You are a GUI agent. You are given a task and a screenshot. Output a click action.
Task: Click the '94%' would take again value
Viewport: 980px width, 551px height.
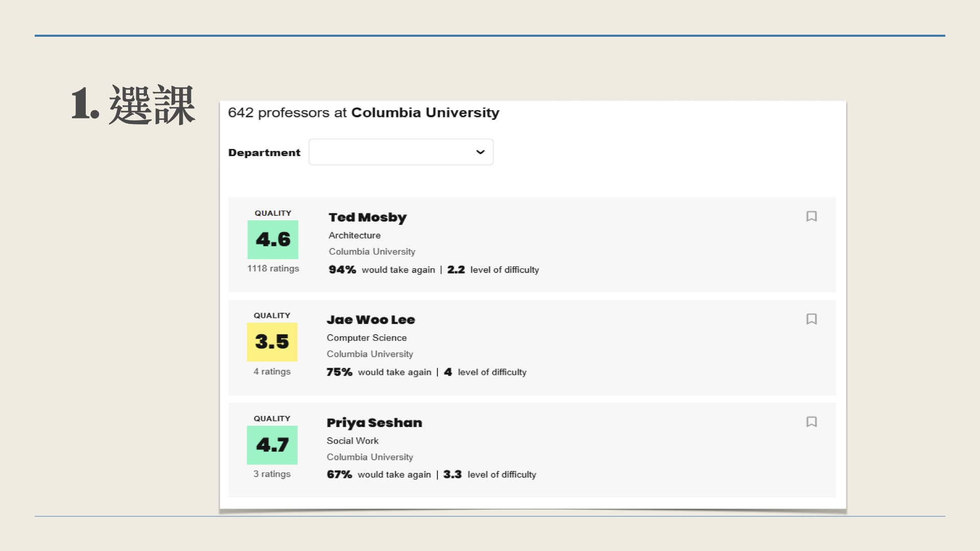tap(342, 269)
